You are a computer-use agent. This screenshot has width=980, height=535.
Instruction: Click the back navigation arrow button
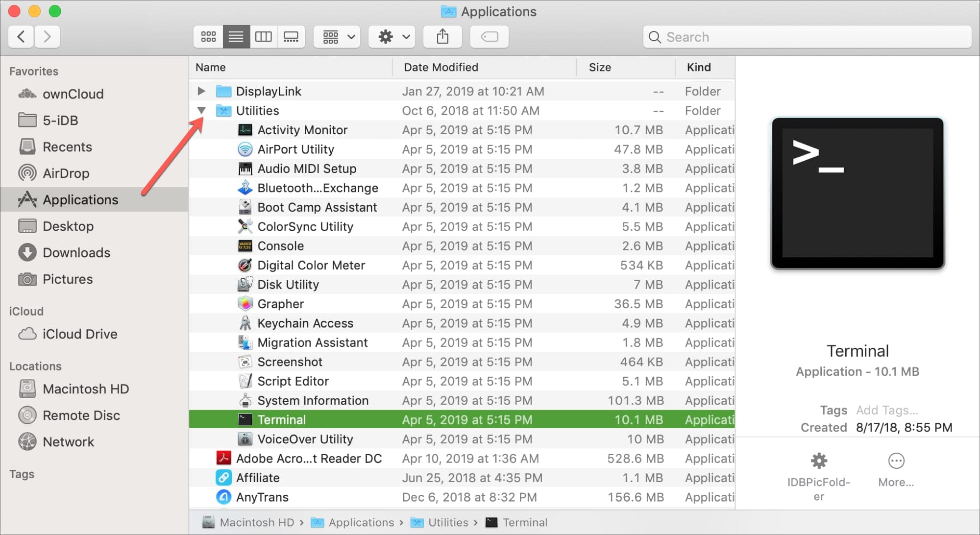[22, 37]
